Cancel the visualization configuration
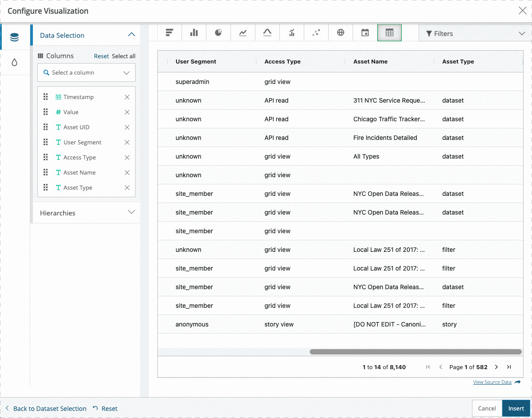Screen dimensions: 532x418 (487, 408)
